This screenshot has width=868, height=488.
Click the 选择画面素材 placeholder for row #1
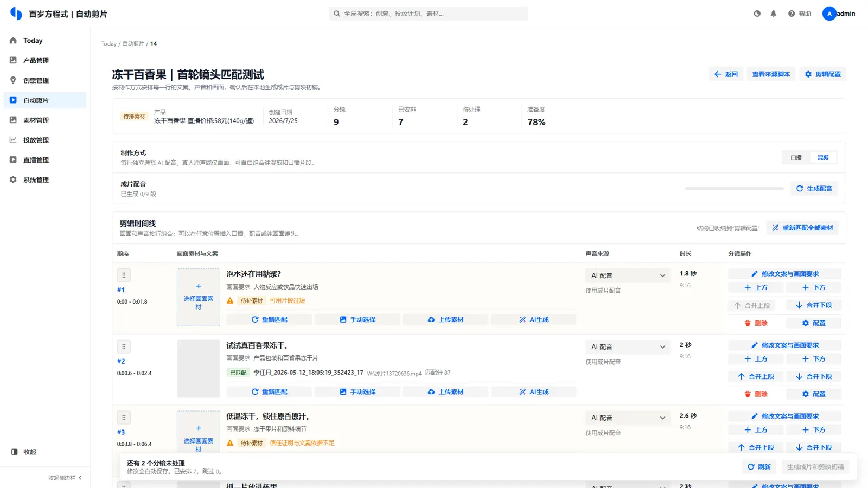point(199,297)
